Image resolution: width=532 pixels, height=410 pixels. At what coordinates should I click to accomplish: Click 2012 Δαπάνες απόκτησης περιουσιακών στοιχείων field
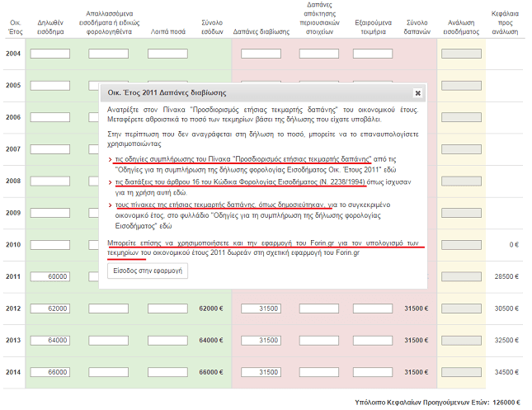pyautogui.click(x=319, y=309)
